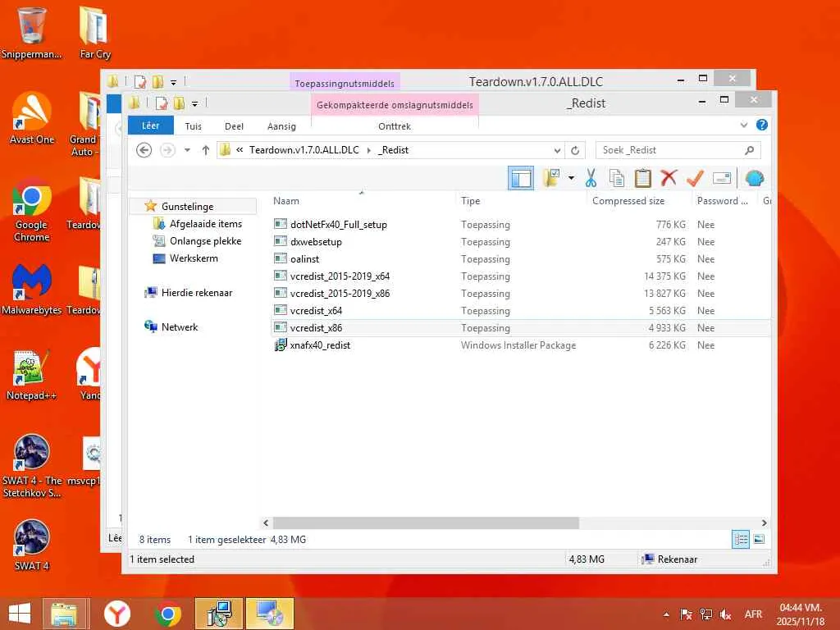This screenshot has width=840, height=630.
Task: Open Avast One desktop shortcut
Action: click(32, 119)
